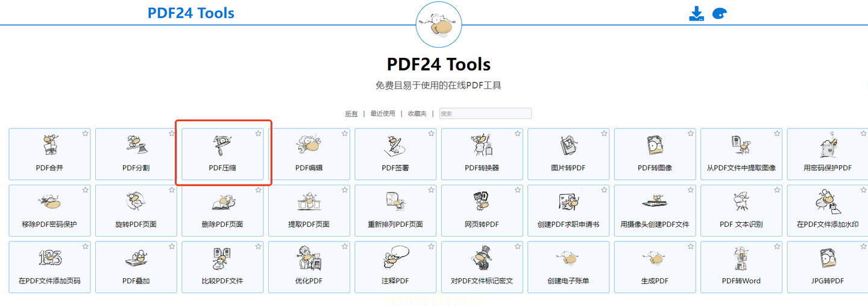Open the PDF签署 tool icon
The height and width of the screenshot is (306, 868).
(395, 145)
